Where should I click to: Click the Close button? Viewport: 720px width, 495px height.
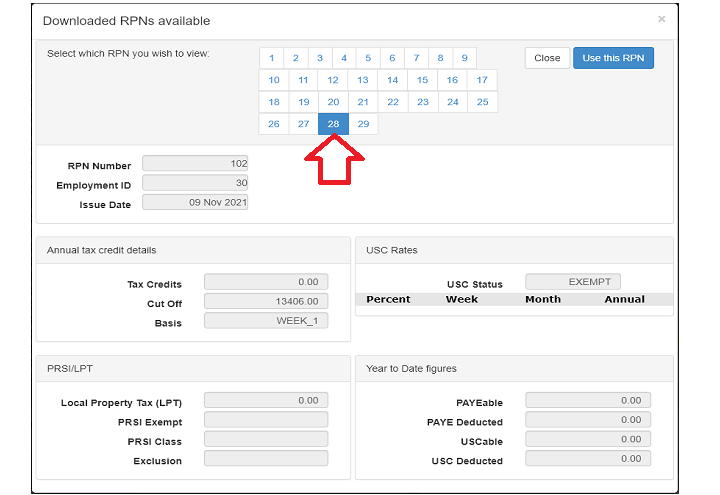[x=547, y=58]
